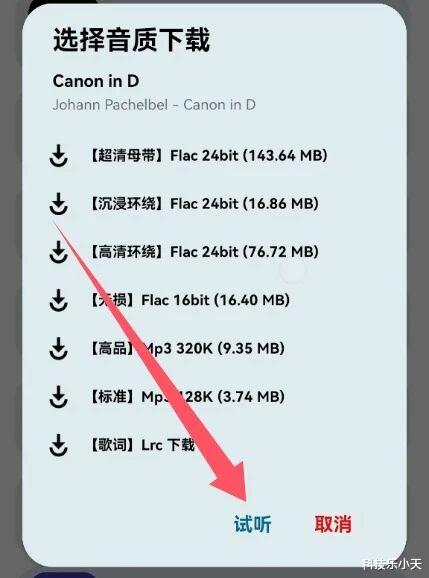
Task: Choose the 【高品】Mp3 320K (9.35 MB) label
Action: (187, 348)
